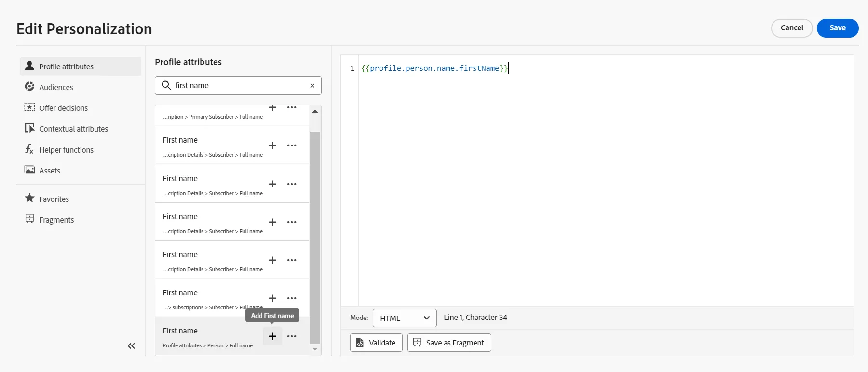Clear the 'first name' search text
The height and width of the screenshot is (372, 868).
pyautogui.click(x=312, y=86)
